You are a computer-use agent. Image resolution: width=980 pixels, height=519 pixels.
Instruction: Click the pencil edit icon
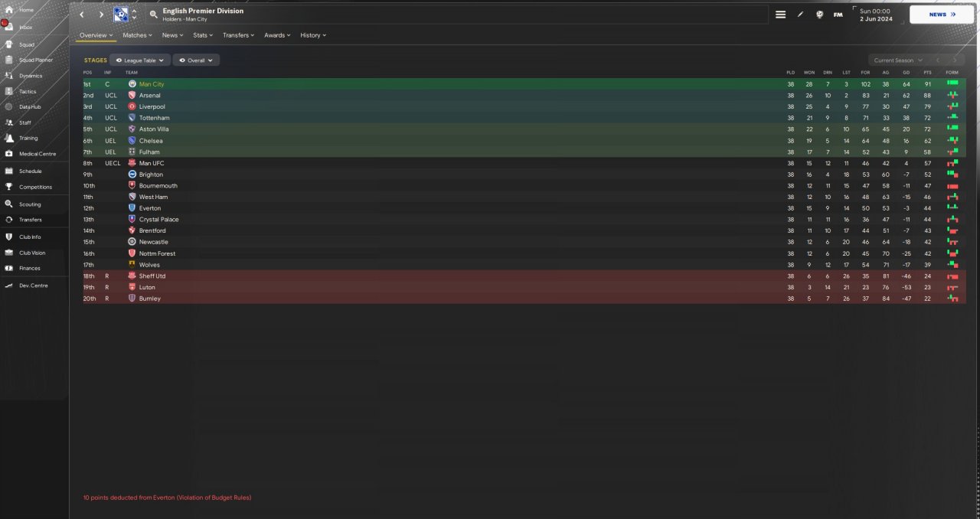coord(800,15)
